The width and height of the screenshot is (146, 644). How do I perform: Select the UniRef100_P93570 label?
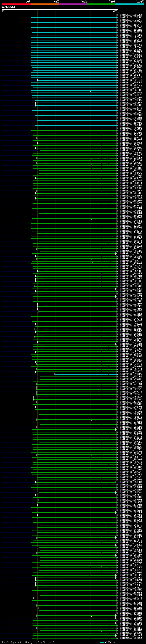coord(131,42)
